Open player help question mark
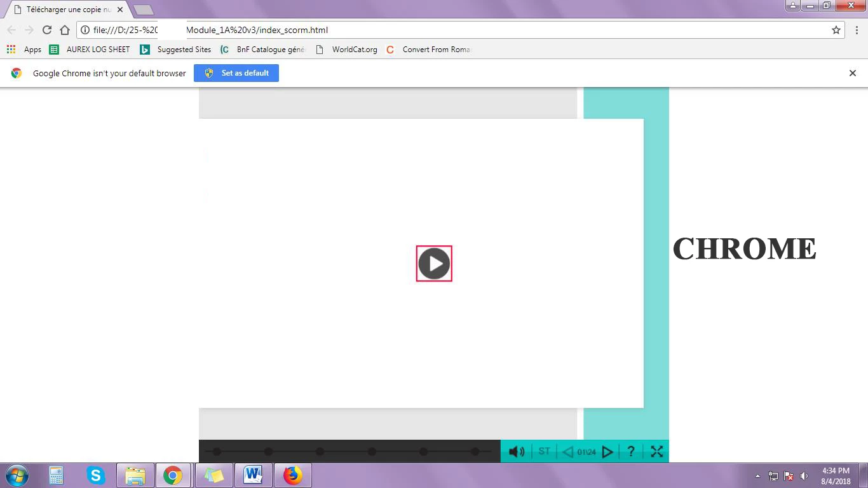Screen dimensions: 868x488 tap(630, 451)
